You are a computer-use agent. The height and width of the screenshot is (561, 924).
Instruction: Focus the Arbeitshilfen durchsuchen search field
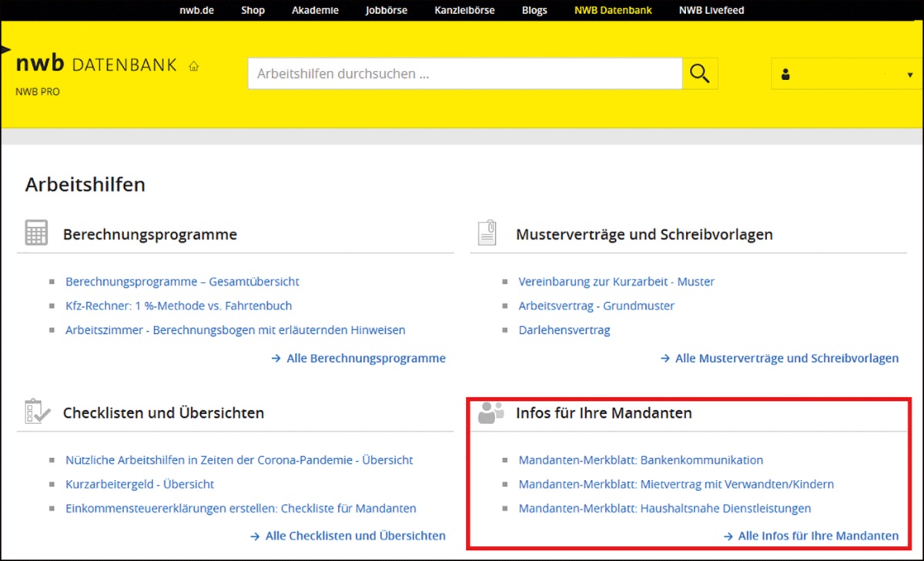tap(464, 74)
